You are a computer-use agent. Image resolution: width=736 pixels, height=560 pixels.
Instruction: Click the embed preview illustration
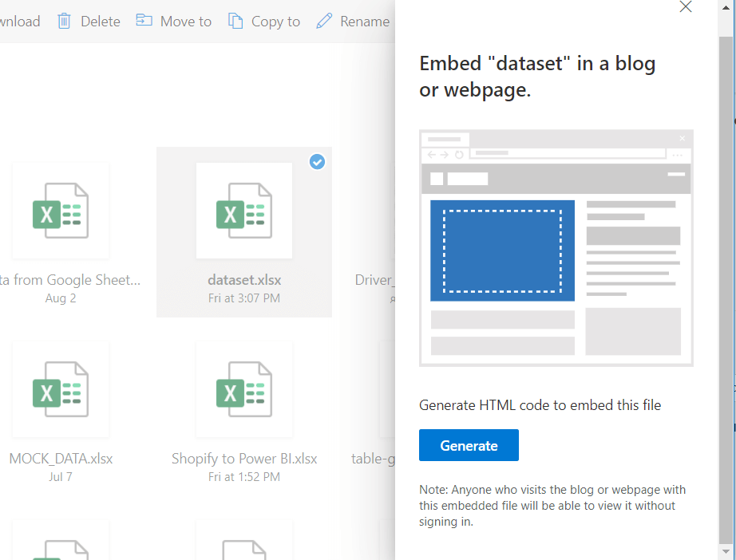point(556,248)
